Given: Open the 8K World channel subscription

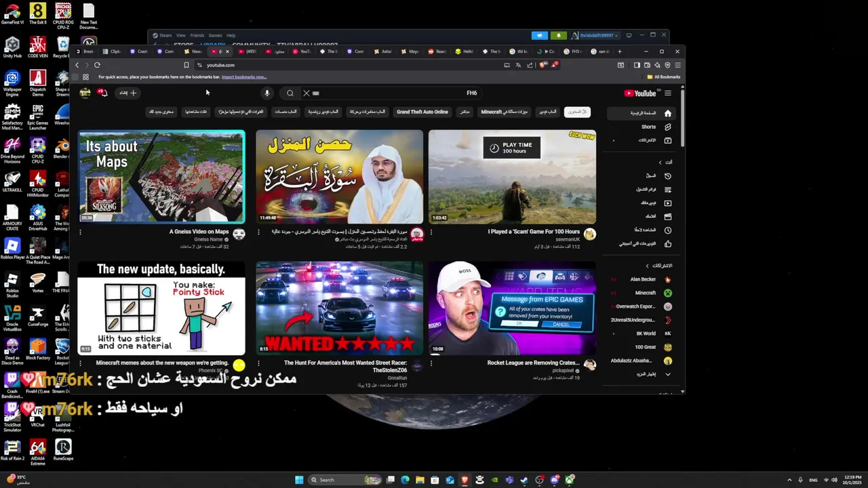Looking at the screenshot, I should (642, 333).
